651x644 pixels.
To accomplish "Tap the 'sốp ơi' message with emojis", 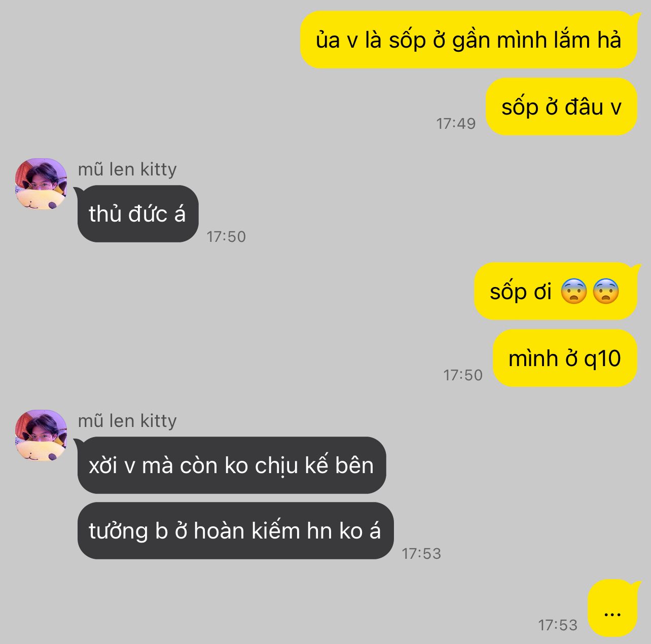I will [555, 291].
